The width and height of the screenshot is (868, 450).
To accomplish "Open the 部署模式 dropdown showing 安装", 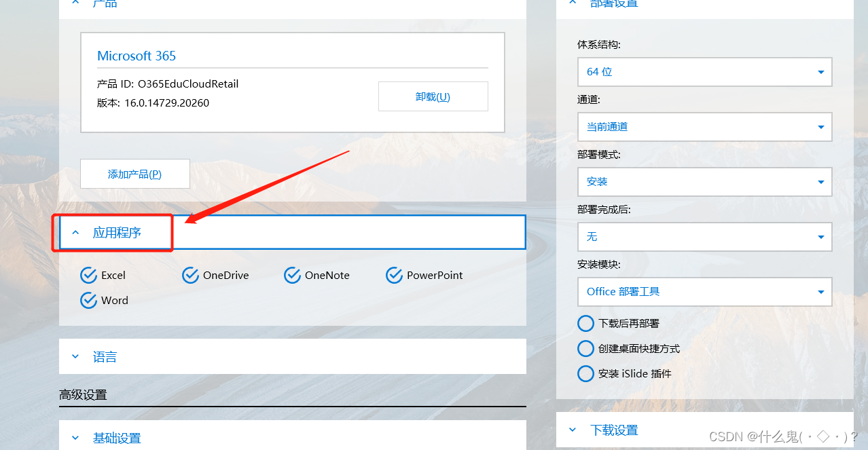I will pos(822,182).
